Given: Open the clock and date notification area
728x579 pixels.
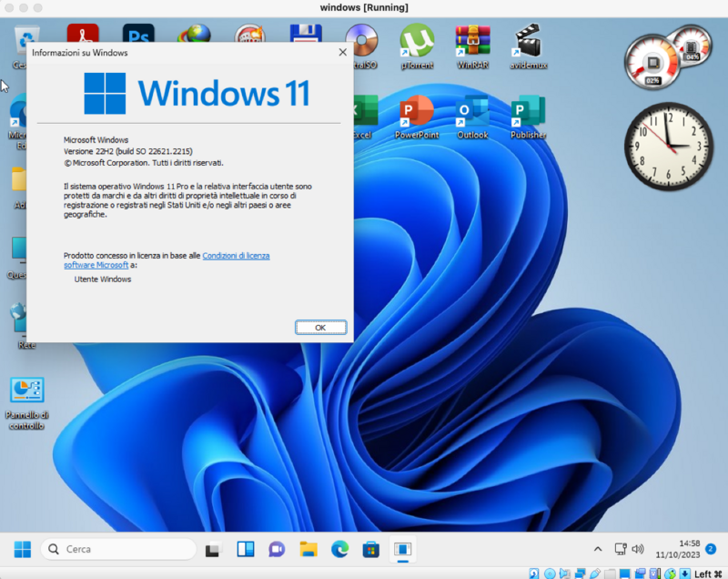Looking at the screenshot, I should point(677,549).
